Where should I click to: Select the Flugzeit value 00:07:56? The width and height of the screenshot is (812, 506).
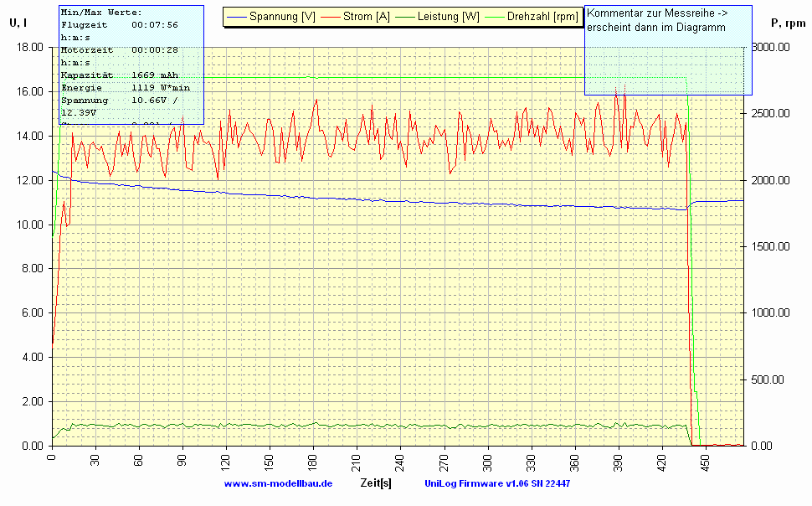(155, 25)
